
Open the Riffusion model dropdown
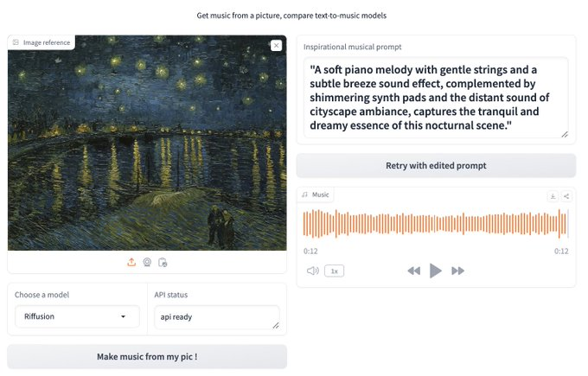pos(77,316)
